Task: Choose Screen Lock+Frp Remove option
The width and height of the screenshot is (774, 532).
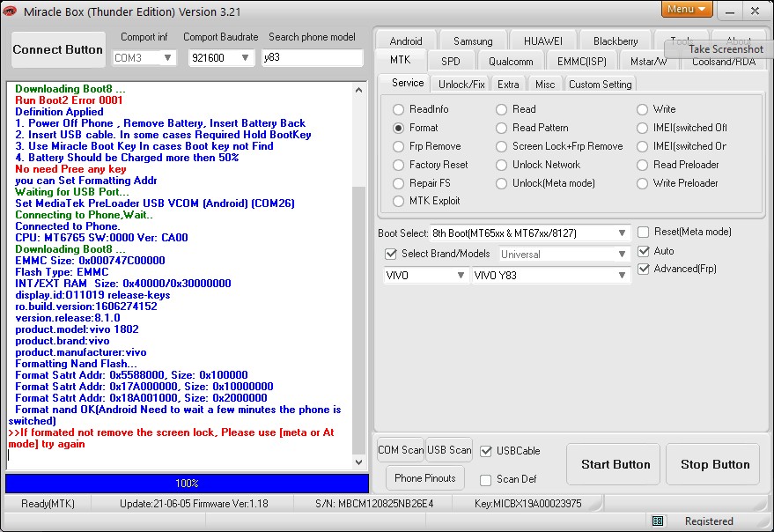Action: point(502,147)
